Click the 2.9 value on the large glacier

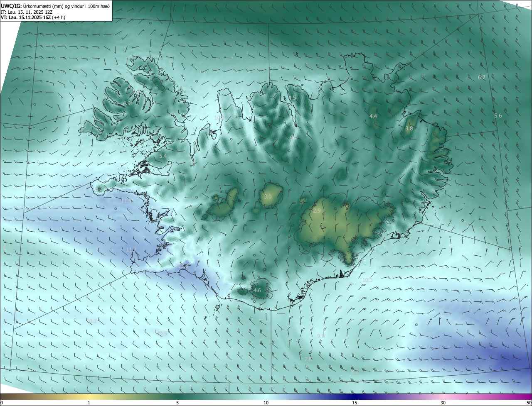click(x=317, y=211)
